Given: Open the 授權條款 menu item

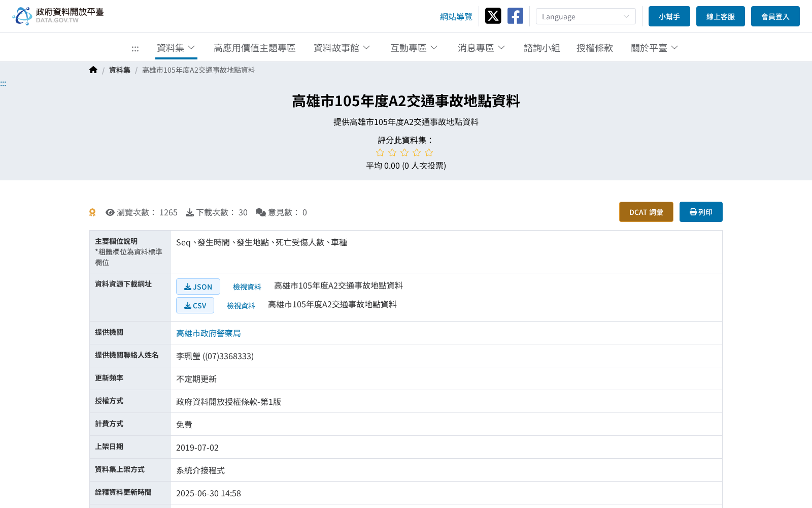Looking at the screenshot, I should [x=595, y=48].
